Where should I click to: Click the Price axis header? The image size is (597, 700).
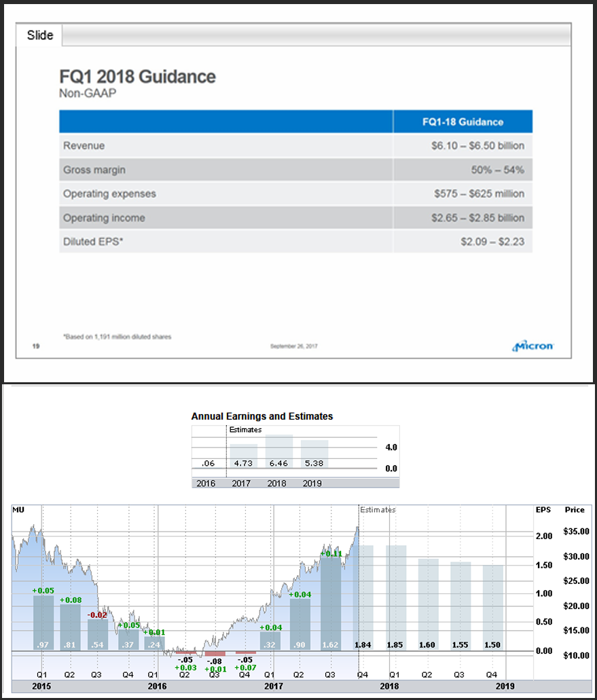(x=574, y=510)
